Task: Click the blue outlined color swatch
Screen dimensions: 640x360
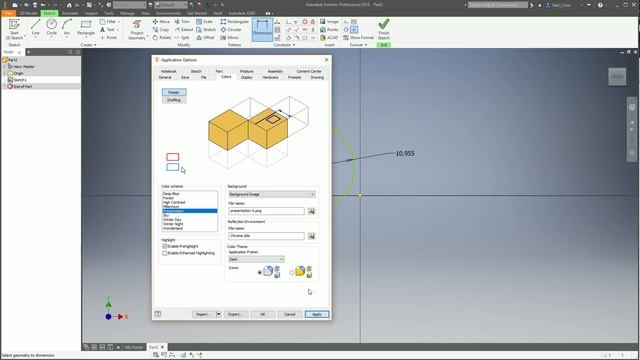Action: pyautogui.click(x=173, y=167)
